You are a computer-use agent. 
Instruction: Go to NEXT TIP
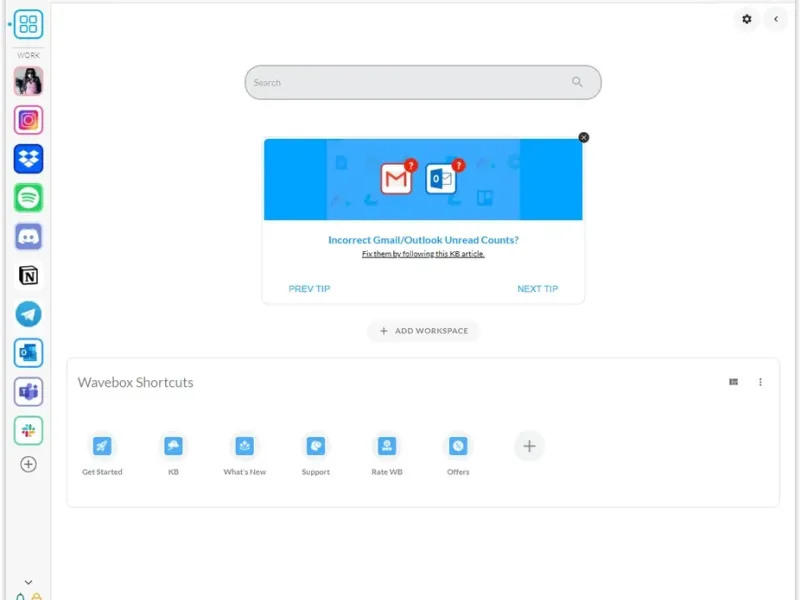click(537, 289)
